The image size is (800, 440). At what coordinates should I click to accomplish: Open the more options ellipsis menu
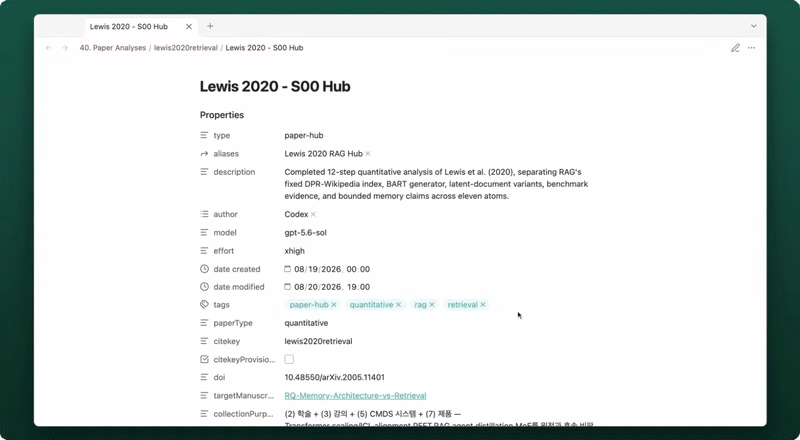(x=752, y=48)
